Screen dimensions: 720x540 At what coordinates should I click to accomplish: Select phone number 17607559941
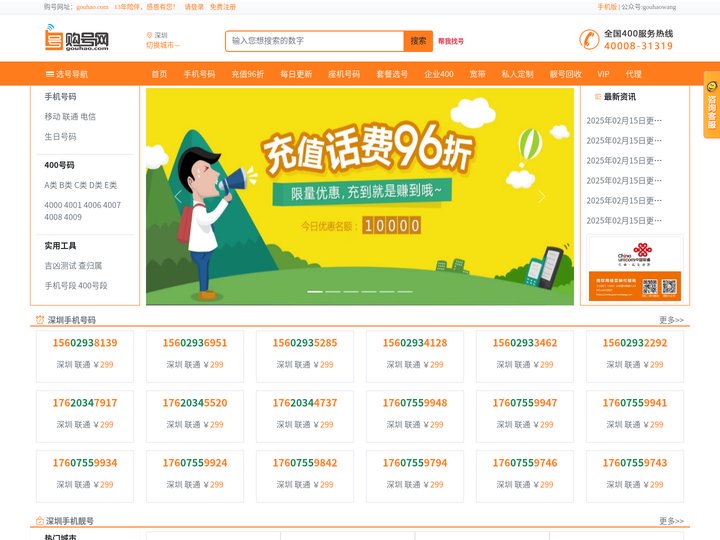(635, 403)
